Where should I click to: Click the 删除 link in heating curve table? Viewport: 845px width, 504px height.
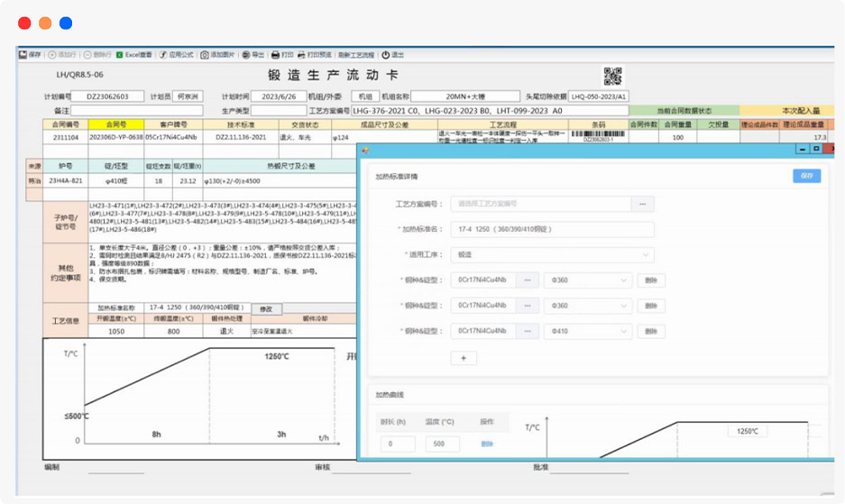click(x=487, y=444)
